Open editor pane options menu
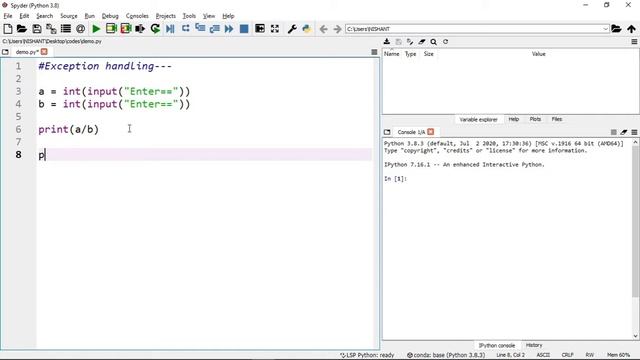 coord(374,52)
